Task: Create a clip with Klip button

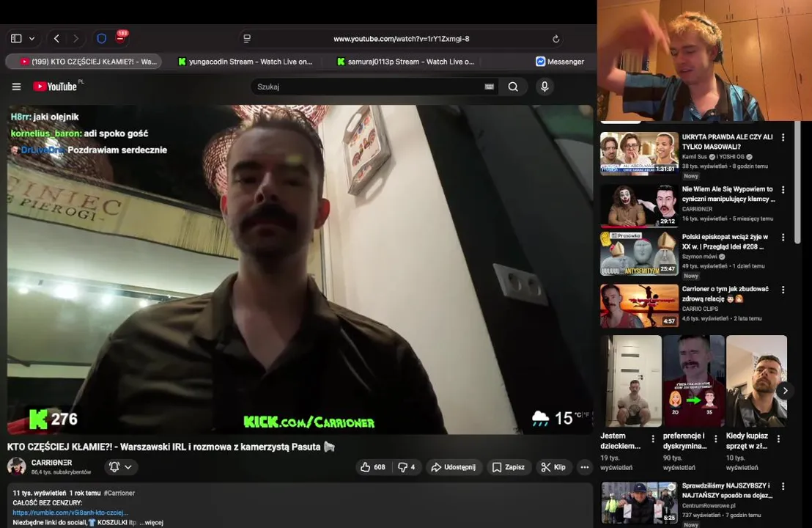Action: click(x=553, y=467)
